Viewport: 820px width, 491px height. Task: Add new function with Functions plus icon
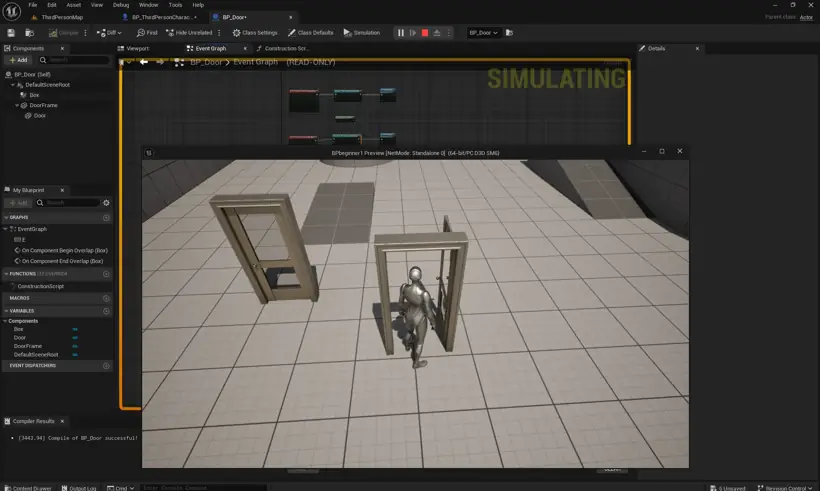[x=106, y=274]
